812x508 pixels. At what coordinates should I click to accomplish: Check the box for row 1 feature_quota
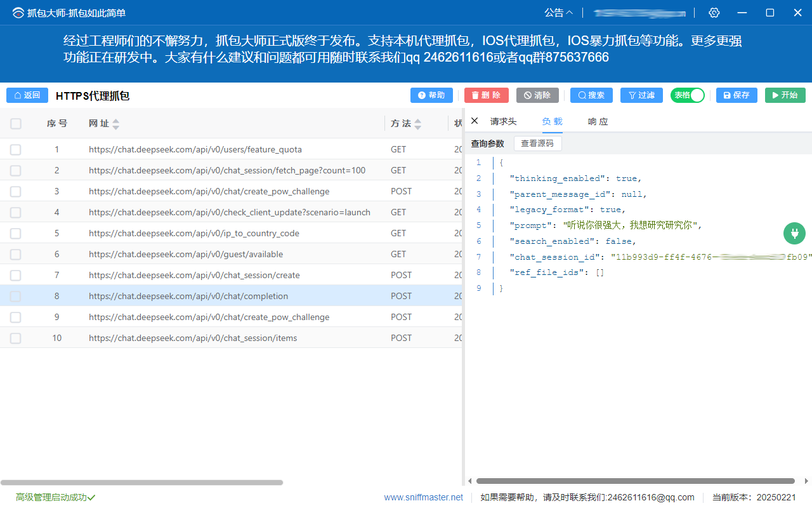tap(16, 150)
